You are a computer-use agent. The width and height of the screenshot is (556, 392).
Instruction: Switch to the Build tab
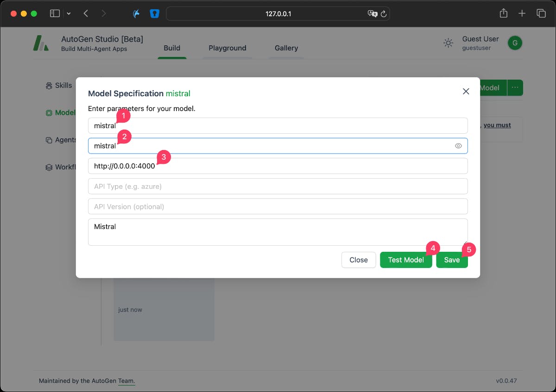pyautogui.click(x=172, y=48)
